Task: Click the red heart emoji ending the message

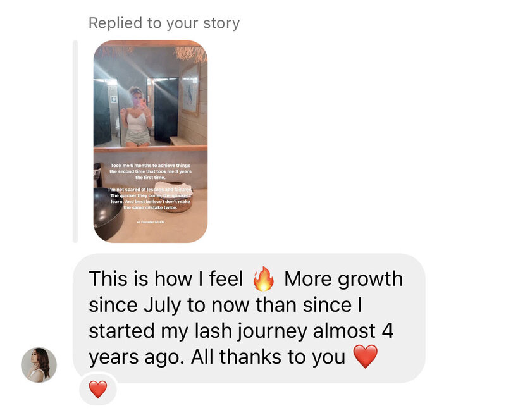Action: [x=366, y=356]
